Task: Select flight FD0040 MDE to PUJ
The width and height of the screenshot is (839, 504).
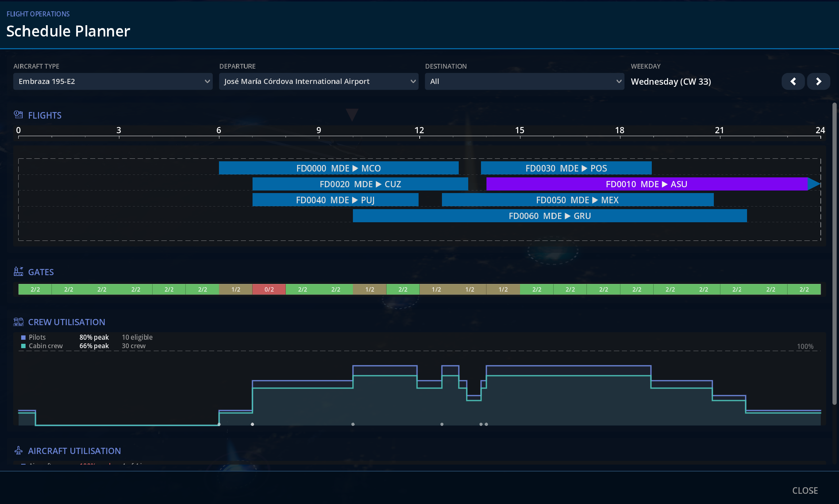Action: point(335,200)
